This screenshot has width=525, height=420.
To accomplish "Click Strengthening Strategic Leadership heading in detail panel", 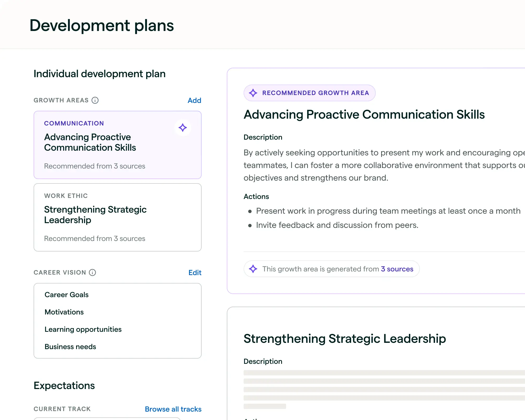I will [344, 339].
